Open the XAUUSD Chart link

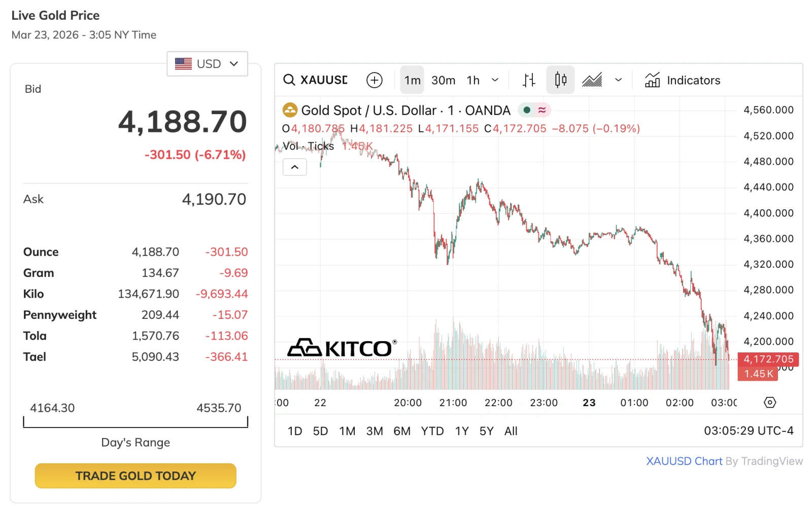(x=684, y=461)
